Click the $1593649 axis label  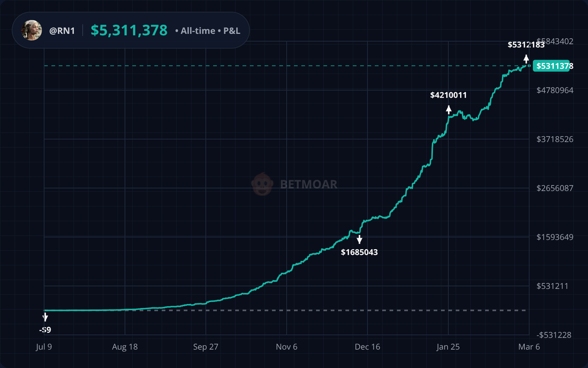(x=555, y=237)
